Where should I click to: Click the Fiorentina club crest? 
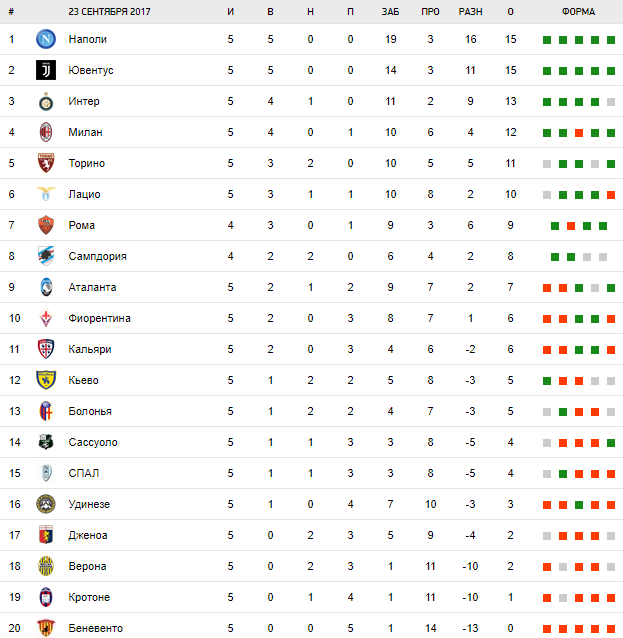pyautogui.click(x=45, y=318)
